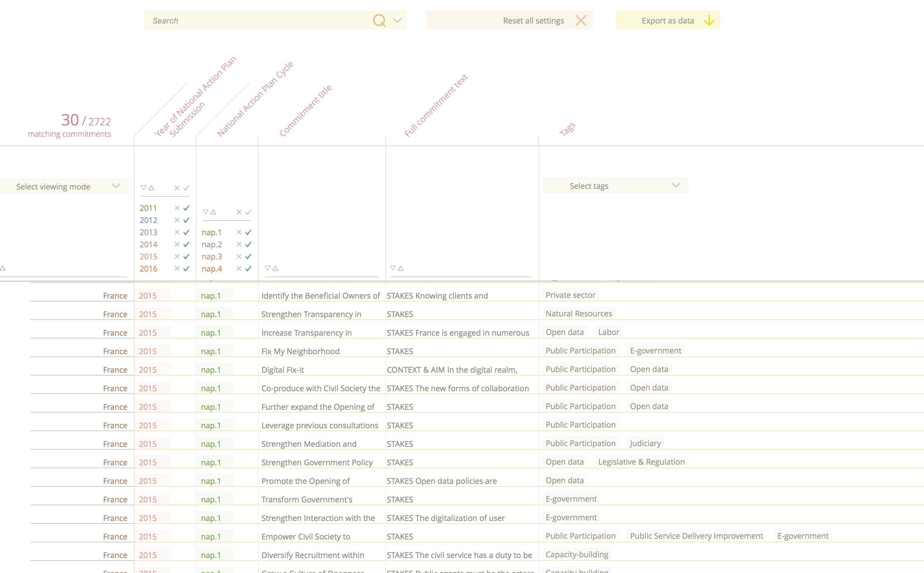The height and width of the screenshot is (573, 924).
Task: Exclude year 2014 using its X
Action: (177, 244)
